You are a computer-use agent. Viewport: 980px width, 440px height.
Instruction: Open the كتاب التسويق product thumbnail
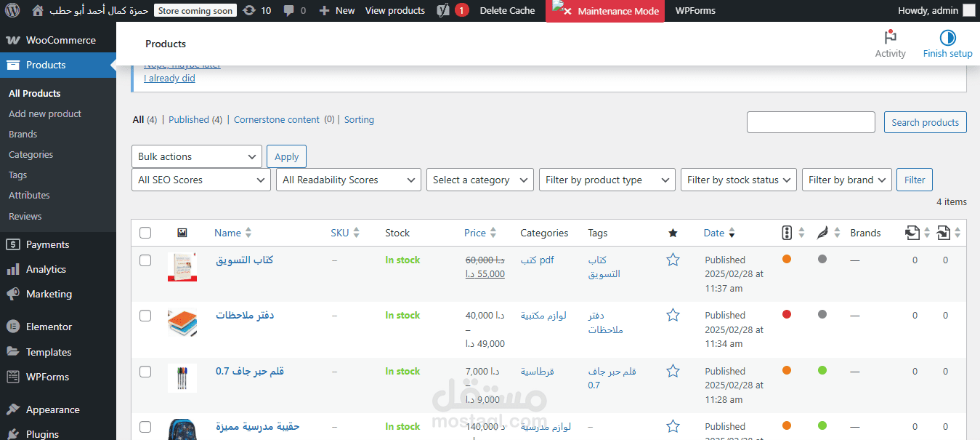click(182, 267)
